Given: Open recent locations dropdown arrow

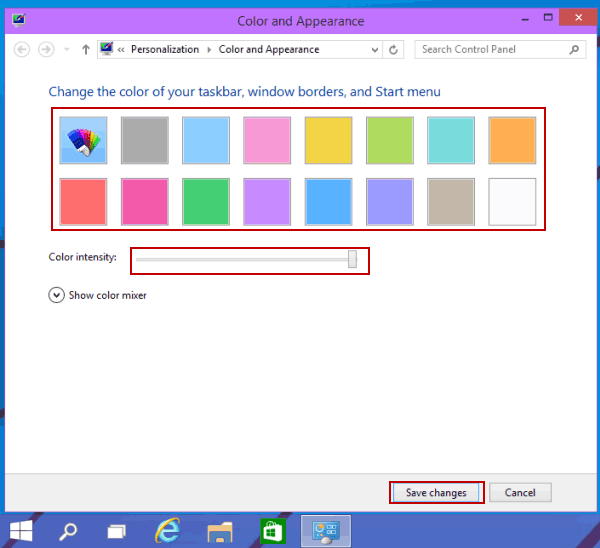Looking at the screenshot, I should [67, 49].
